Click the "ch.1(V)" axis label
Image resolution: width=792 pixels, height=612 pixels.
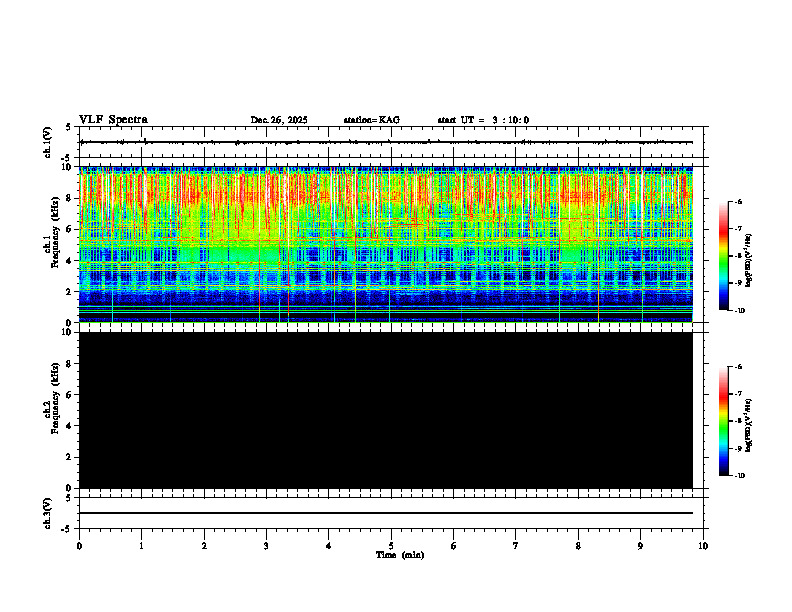(x=48, y=142)
